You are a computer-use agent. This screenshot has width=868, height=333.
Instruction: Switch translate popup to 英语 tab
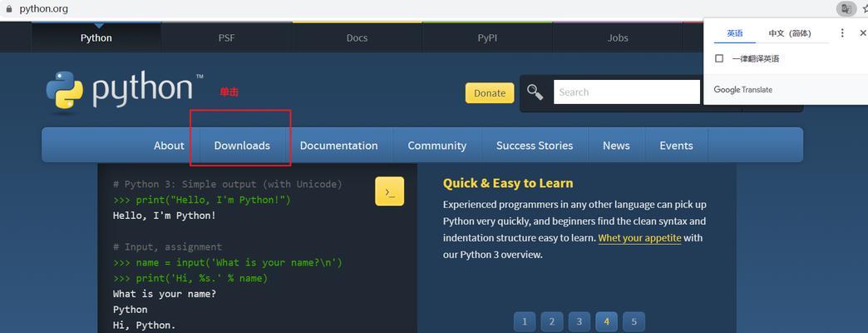tap(735, 33)
